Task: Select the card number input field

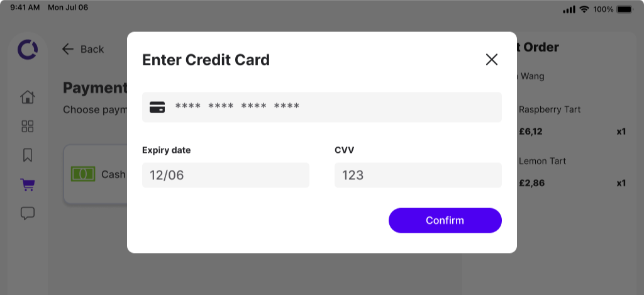Action: (x=321, y=107)
